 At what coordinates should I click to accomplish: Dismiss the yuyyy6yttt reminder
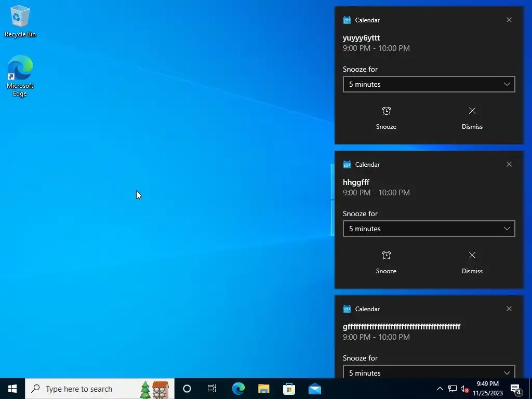click(x=472, y=118)
